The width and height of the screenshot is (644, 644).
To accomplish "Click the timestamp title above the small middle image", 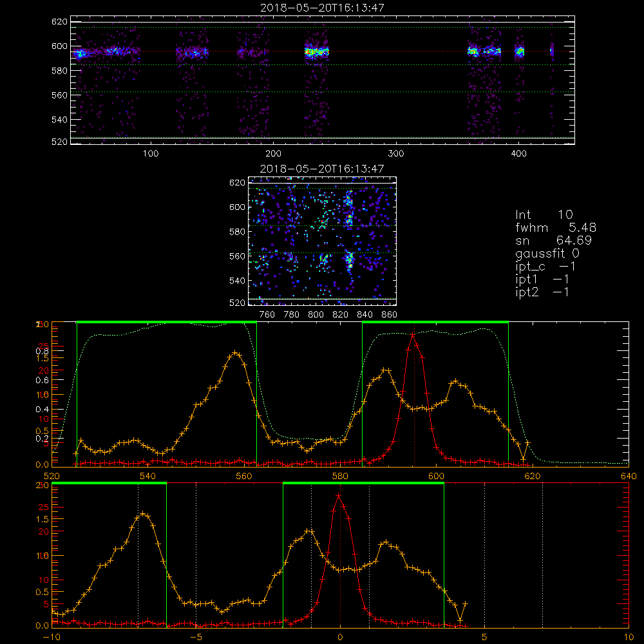I will (x=322, y=168).
